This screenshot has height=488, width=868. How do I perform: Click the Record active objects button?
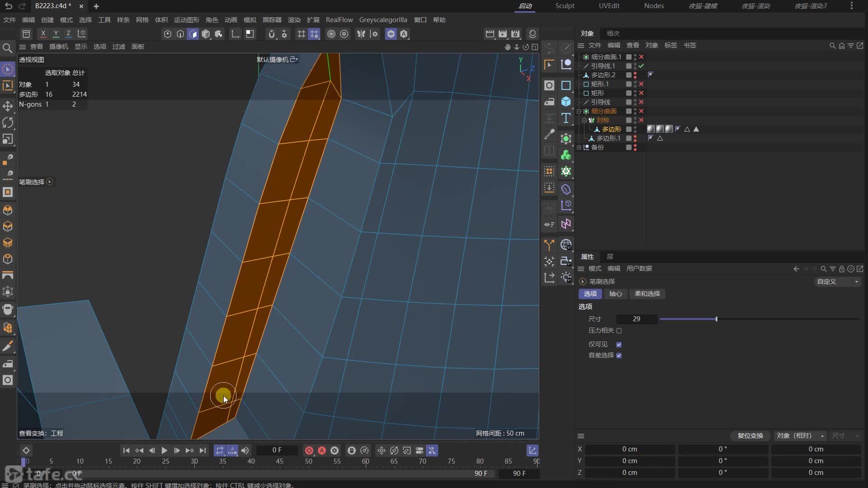[x=309, y=450]
